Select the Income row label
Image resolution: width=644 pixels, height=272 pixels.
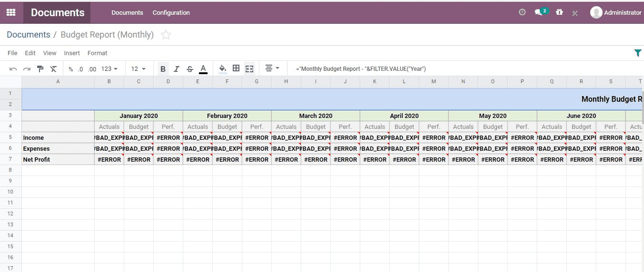(x=58, y=137)
